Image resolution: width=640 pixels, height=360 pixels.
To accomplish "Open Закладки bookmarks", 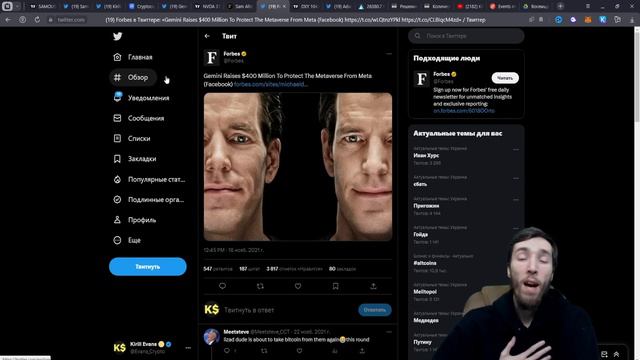I will click(x=135, y=159).
